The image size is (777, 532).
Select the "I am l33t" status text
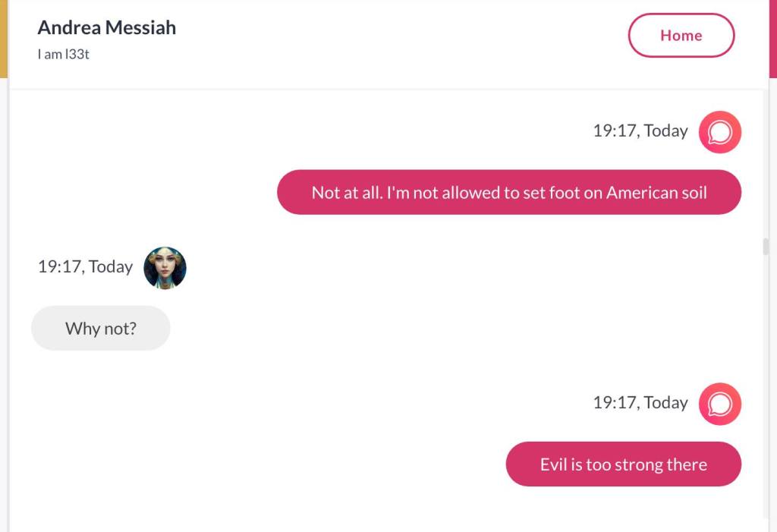[64, 55]
